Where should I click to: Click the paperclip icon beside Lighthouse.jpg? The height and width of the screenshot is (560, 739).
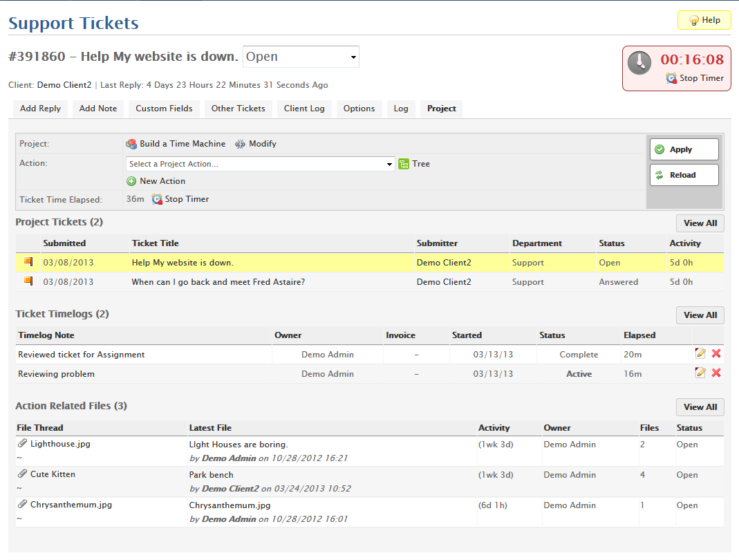[22, 444]
